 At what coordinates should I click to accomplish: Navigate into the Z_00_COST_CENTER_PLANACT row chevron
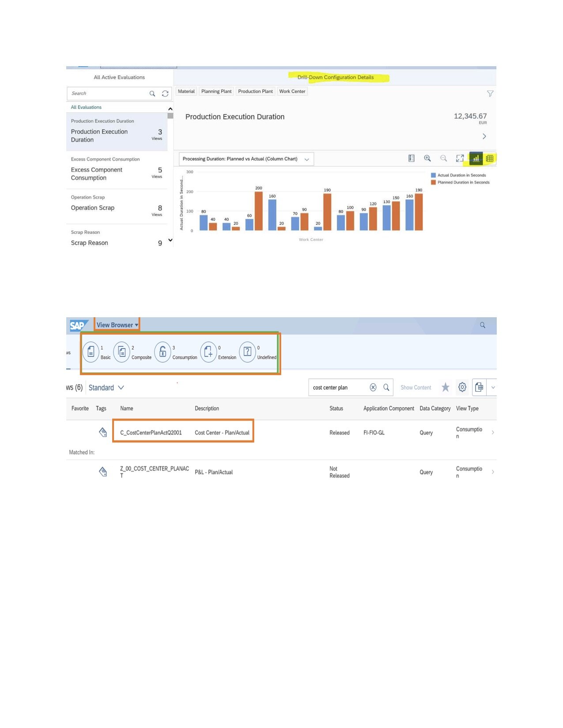click(493, 472)
